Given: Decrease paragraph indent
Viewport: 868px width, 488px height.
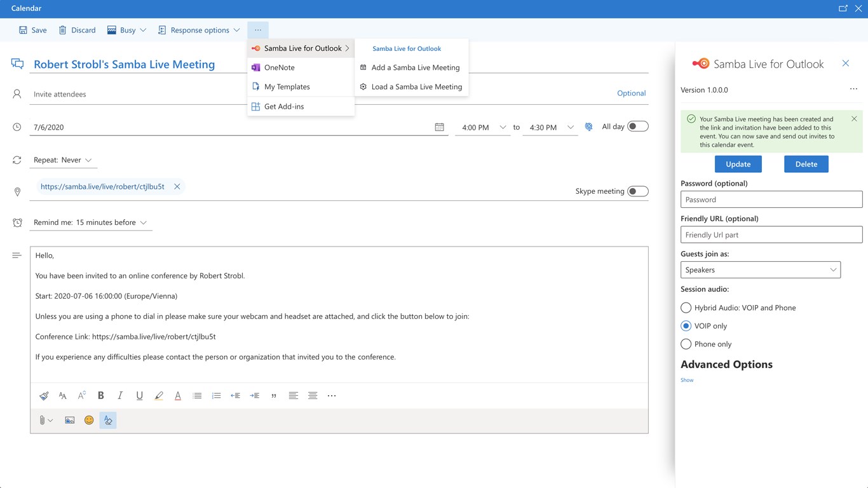Looking at the screenshot, I should (235, 396).
